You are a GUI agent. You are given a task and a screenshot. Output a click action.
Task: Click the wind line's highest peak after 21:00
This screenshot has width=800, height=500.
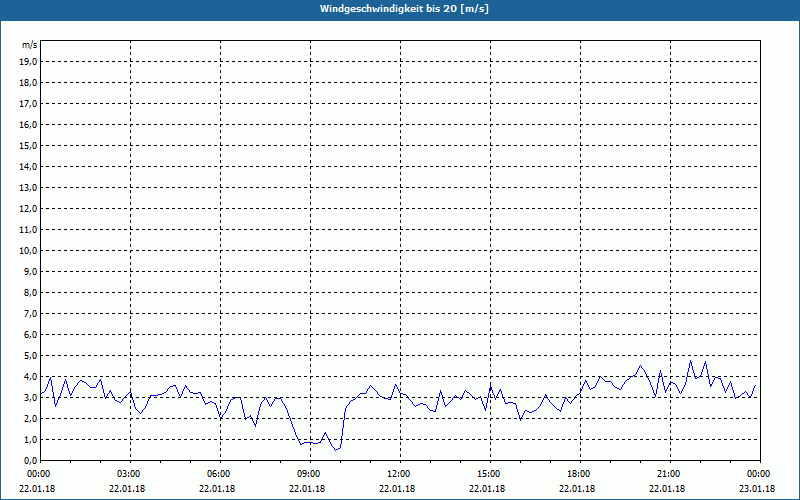pyautogui.click(x=690, y=361)
